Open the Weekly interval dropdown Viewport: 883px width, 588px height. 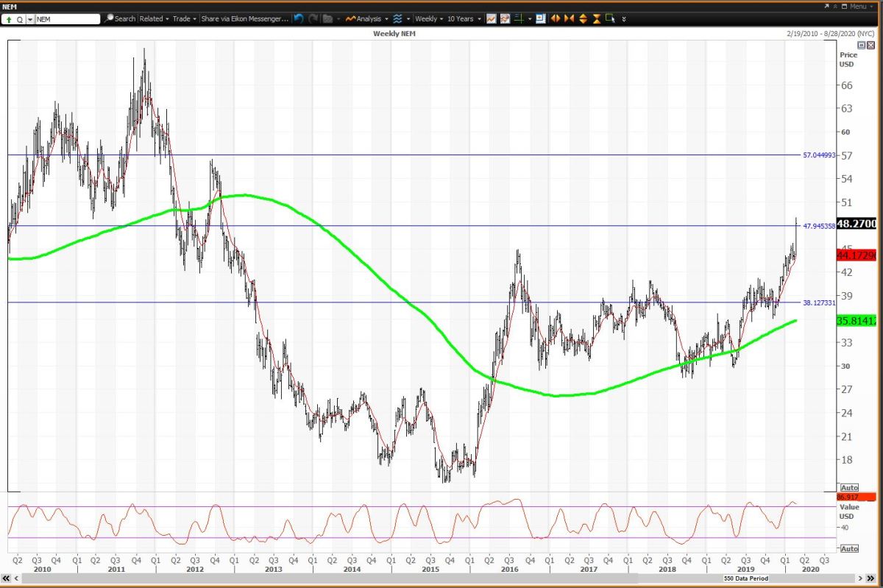[x=428, y=18]
